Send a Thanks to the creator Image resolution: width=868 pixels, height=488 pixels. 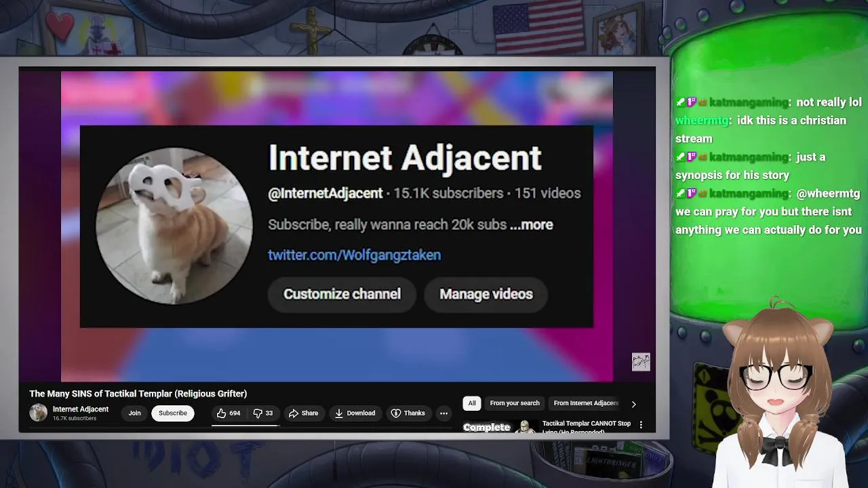408,413
